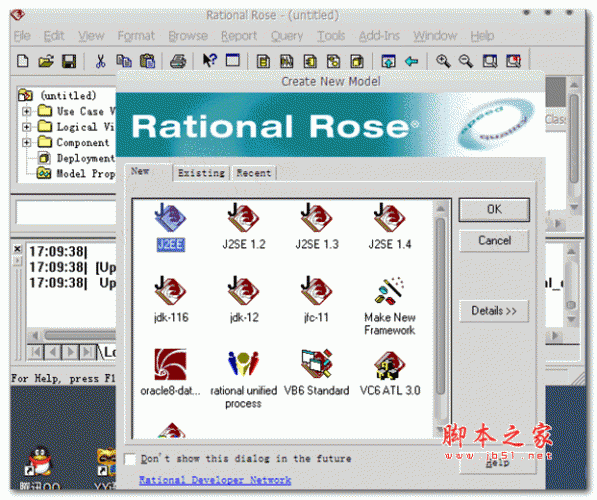597x500 pixels.
Task: Click the log window close X
Action: pos(18,249)
